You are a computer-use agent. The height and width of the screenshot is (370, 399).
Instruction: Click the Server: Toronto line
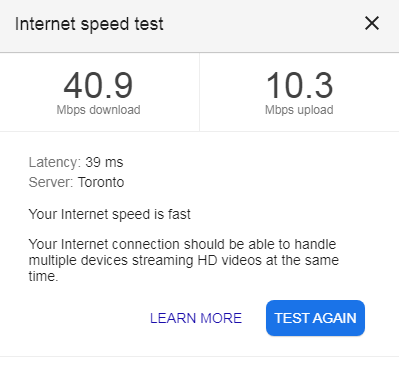(x=76, y=182)
